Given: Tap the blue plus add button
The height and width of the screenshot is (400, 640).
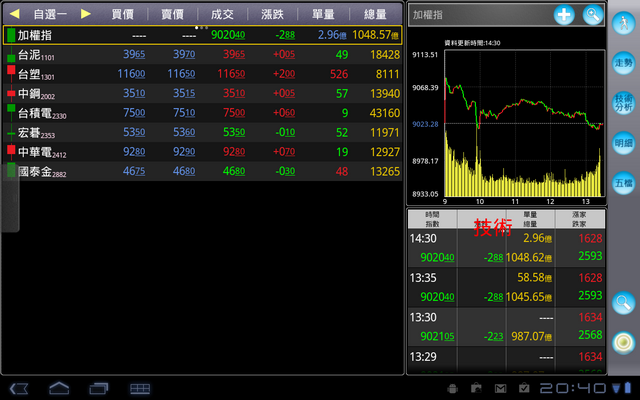Looking at the screenshot, I should pos(564,15).
